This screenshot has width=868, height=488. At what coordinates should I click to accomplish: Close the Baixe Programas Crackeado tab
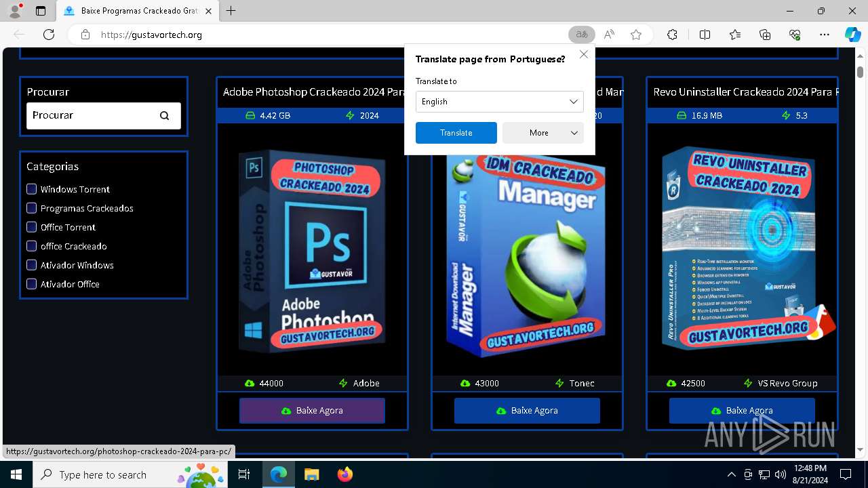pos(208,11)
